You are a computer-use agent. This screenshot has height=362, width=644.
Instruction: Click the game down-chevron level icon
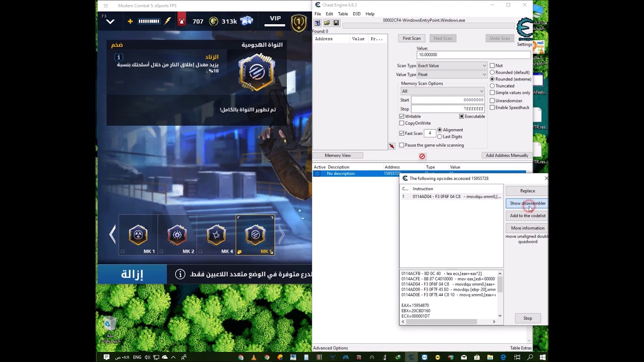[x=110, y=22]
